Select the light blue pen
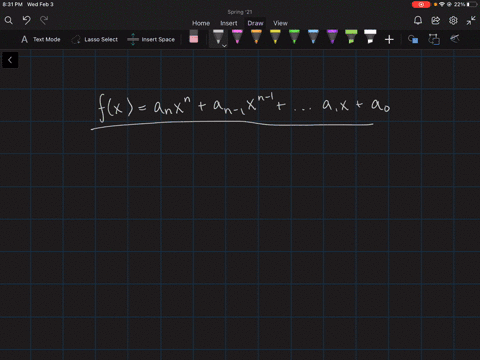This screenshot has height=360, width=480. click(313, 37)
